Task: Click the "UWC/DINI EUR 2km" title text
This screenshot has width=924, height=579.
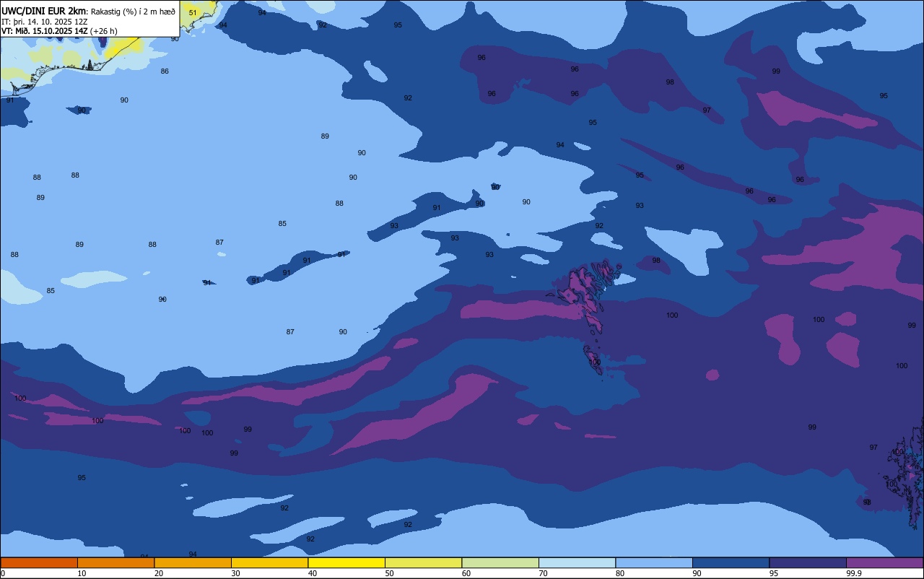Action: [44, 11]
